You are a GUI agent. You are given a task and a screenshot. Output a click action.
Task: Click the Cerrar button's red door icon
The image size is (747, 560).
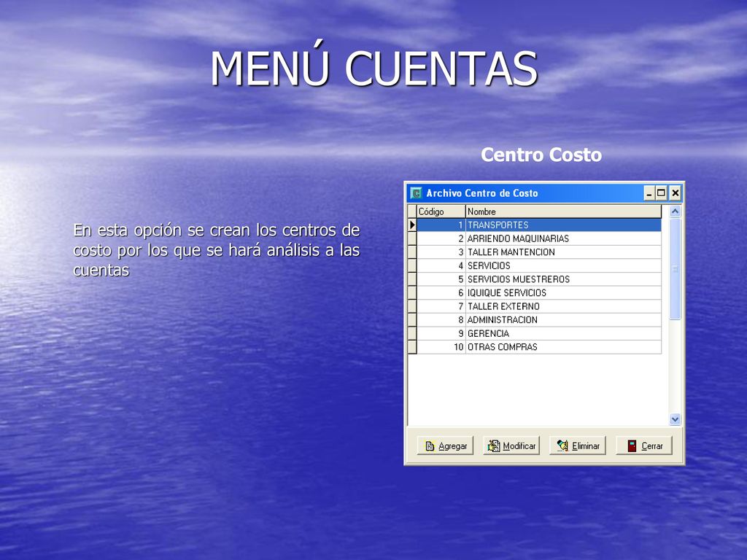[632, 446]
